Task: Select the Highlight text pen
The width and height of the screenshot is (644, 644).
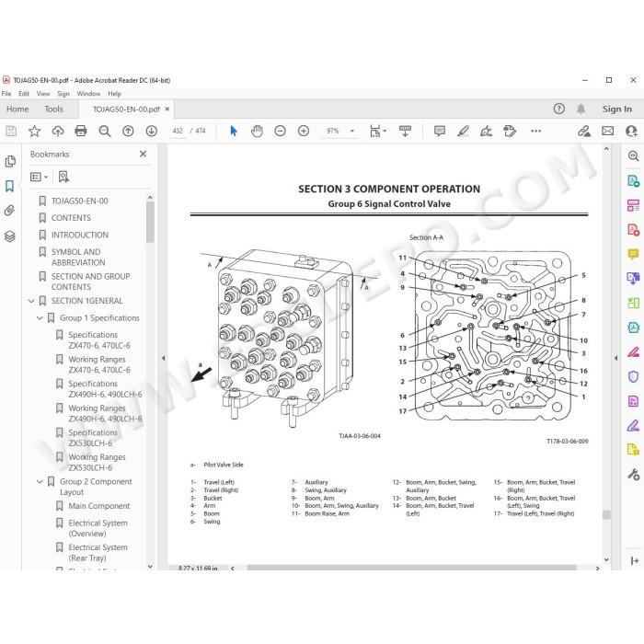Action: coord(464,131)
